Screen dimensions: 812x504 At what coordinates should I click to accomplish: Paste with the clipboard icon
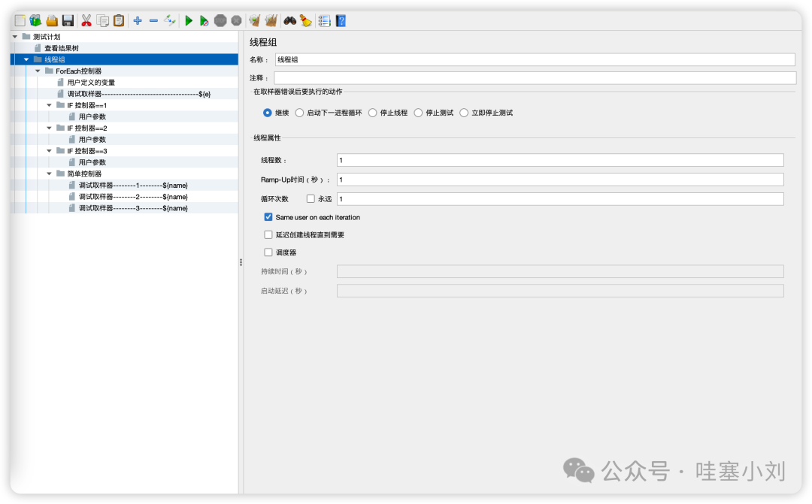pos(119,21)
